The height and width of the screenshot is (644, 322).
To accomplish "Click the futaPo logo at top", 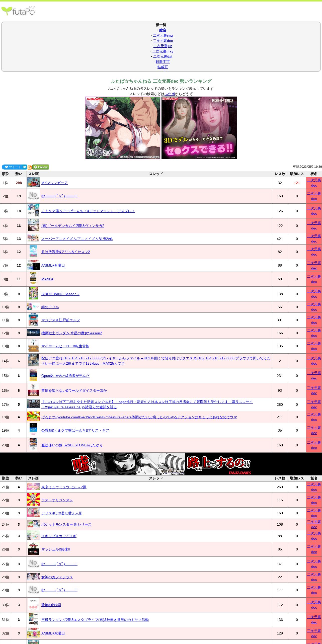I will tap(18, 11).
